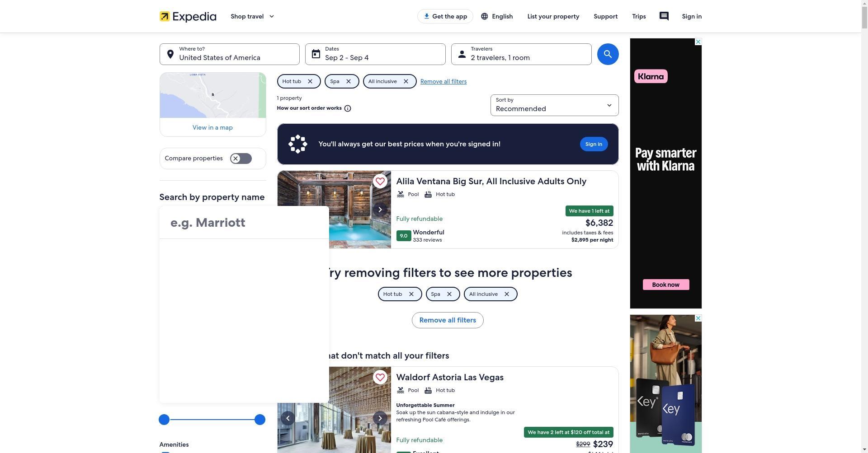Close the Klarna advertisement
The image size is (868, 453).
pyautogui.click(x=698, y=42)
